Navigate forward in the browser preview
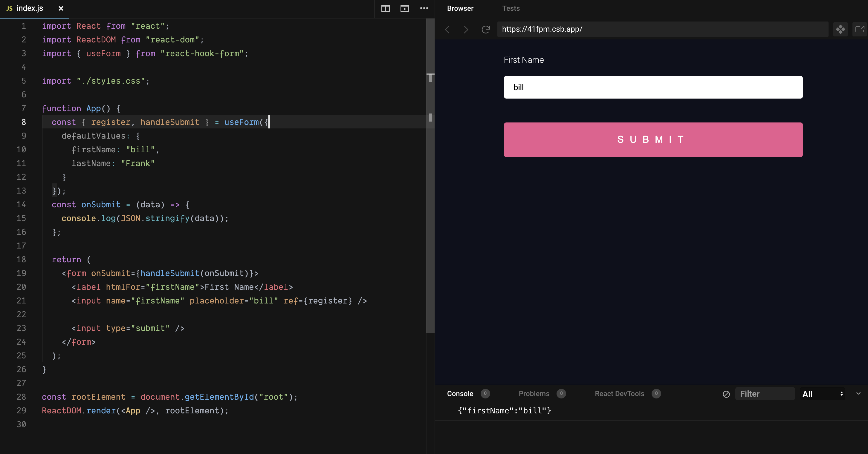This screenshot has width=868, height=454. pyautogui.click(x=466, y=29)
